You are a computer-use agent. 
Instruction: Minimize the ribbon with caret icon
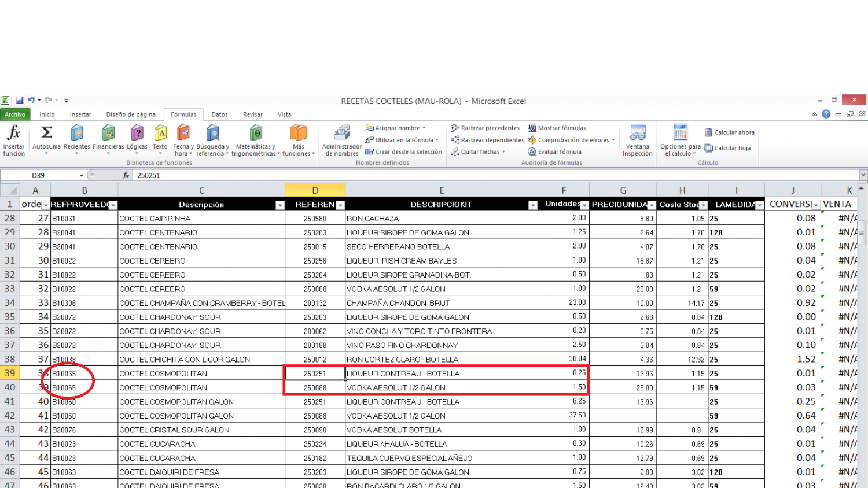pos(815,114)
